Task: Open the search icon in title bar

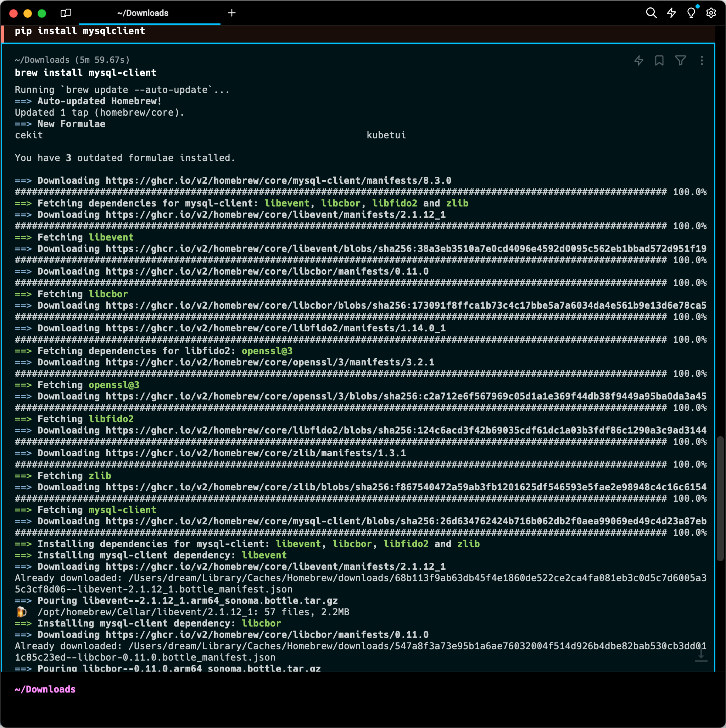Action: tap(651, 13)
